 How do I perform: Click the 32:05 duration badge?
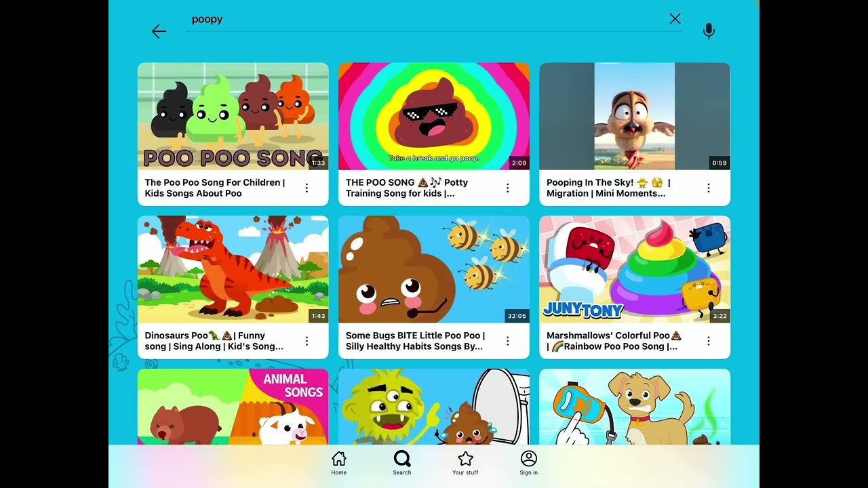[x=517, y=316]
